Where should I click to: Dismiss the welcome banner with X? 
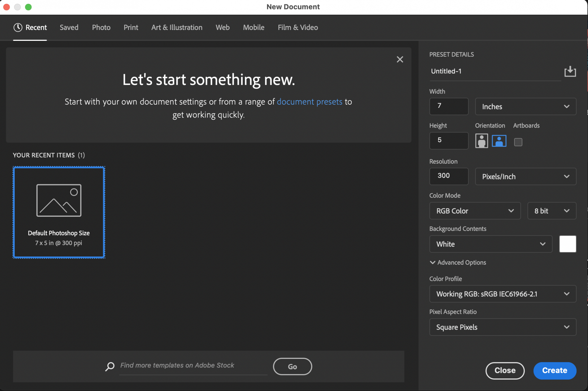pos(400,59)
